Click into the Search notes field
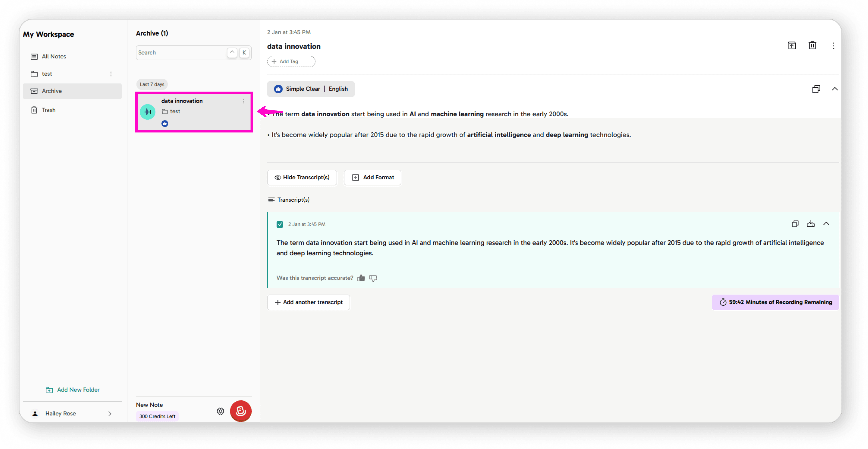This screenshot has width=868, height=449. coord(181,53)
